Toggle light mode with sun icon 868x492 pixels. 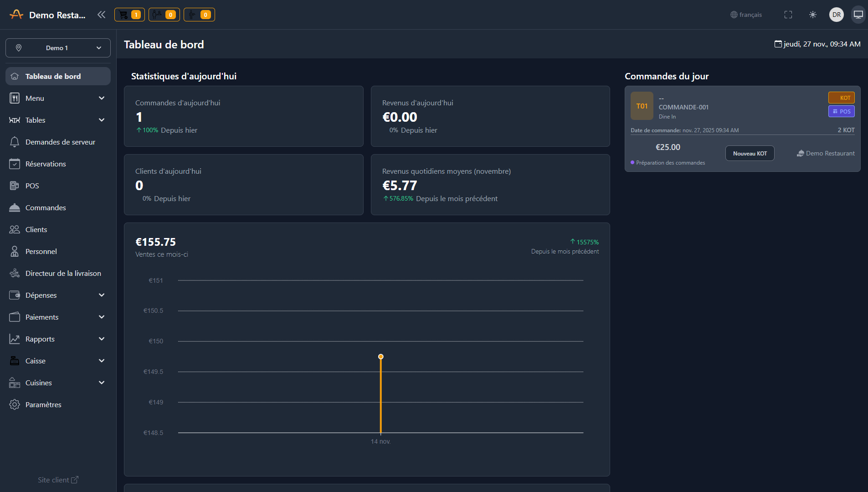tap(812, 15)
